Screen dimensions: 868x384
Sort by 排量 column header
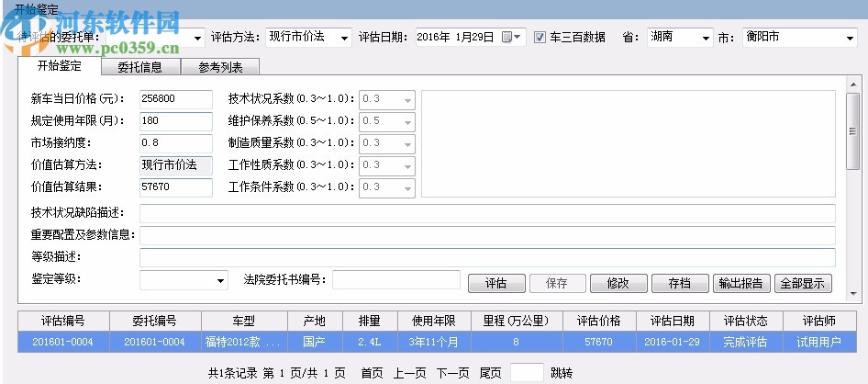[x=370, y=322]
